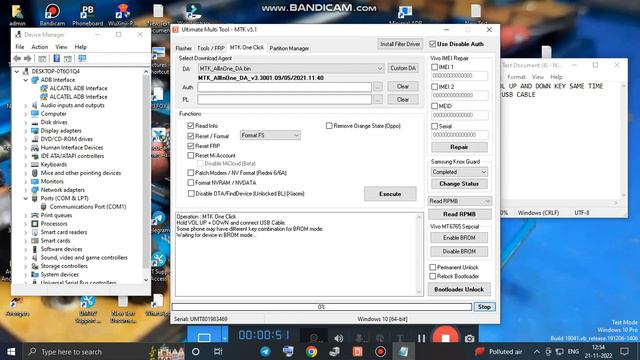640x360 pixels.
Task: Open the Bandicam desktop shortcut
Action: 52,15
